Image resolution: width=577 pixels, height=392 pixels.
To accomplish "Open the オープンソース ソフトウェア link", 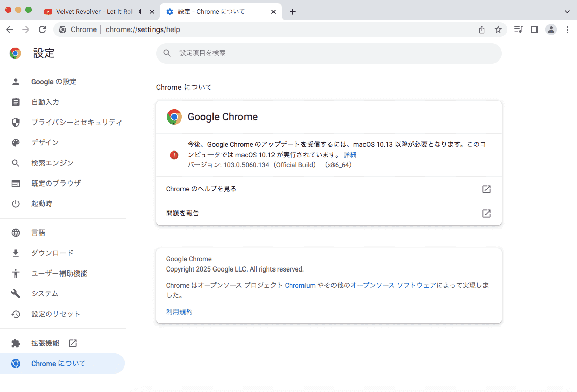I will pos(393,285).
